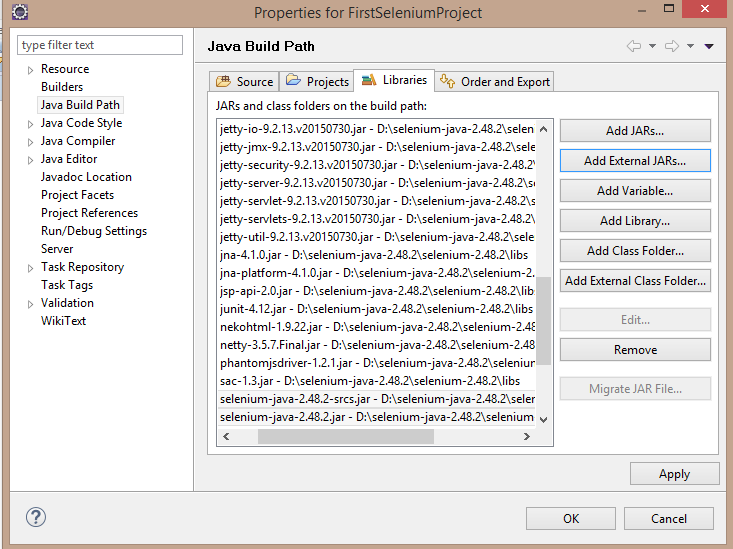Open the view menu triangle
Viewport: 733px width, 549px height.
(709, 46)
